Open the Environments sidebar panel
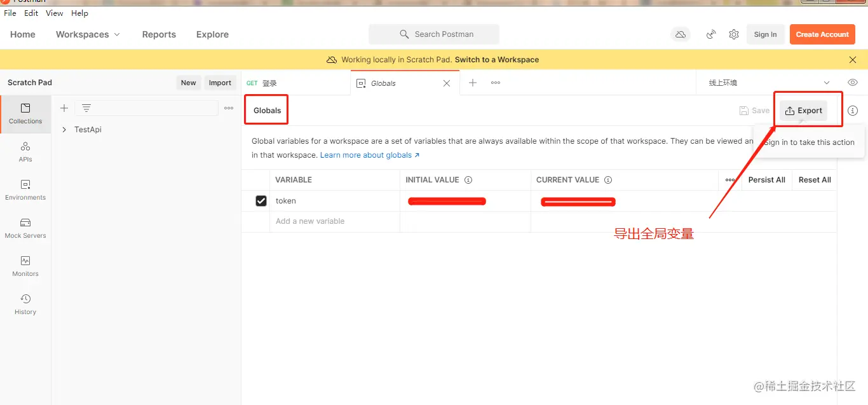 tap(25, 190)
